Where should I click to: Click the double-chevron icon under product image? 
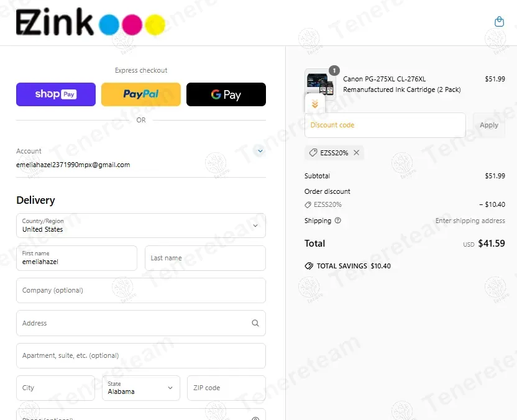coord(315,104)
